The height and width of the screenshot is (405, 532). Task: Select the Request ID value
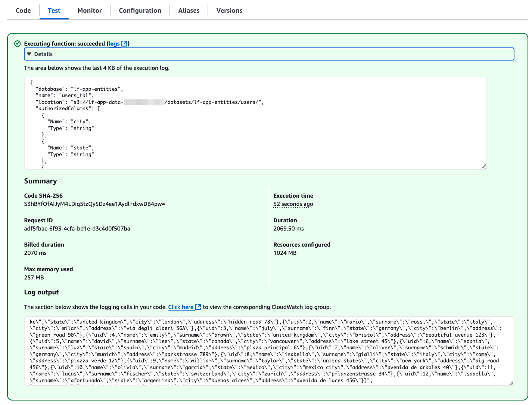tap(77, 229)
